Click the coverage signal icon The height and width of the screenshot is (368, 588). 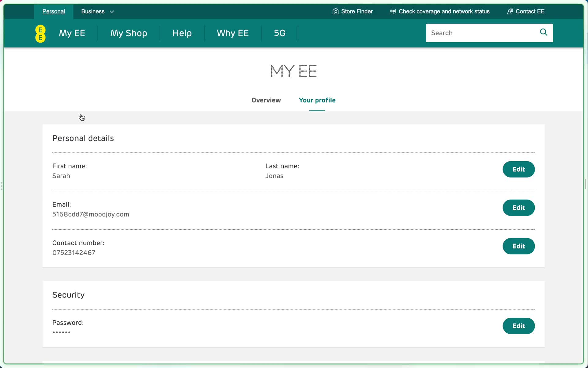pos(393,11)
